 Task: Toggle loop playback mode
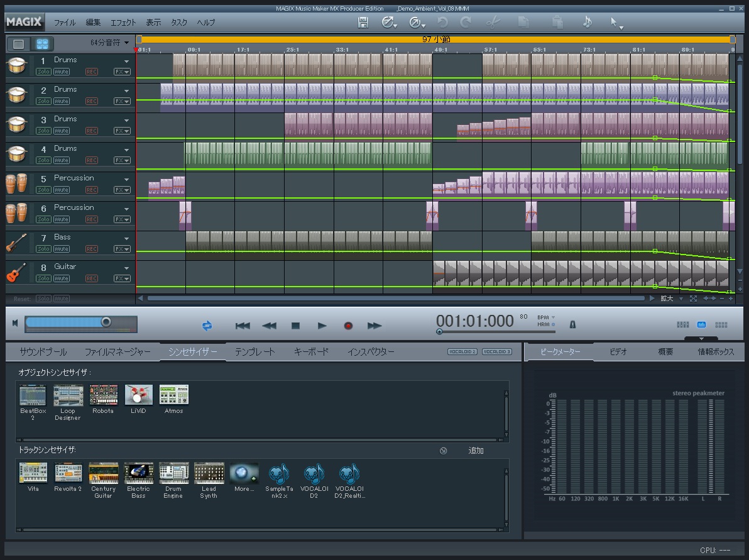pos(207,326)
